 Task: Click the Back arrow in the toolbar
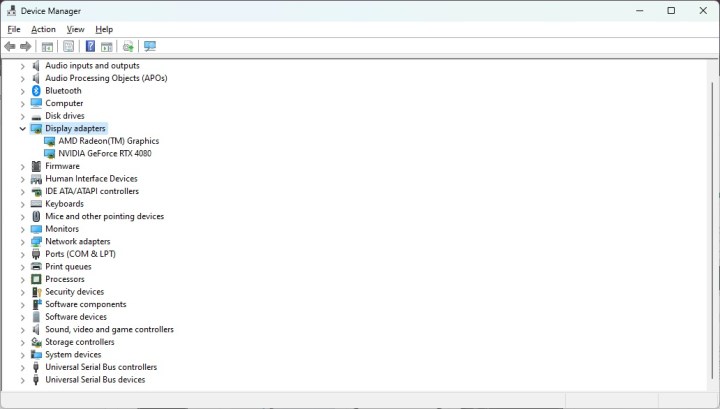pos(10,46)
